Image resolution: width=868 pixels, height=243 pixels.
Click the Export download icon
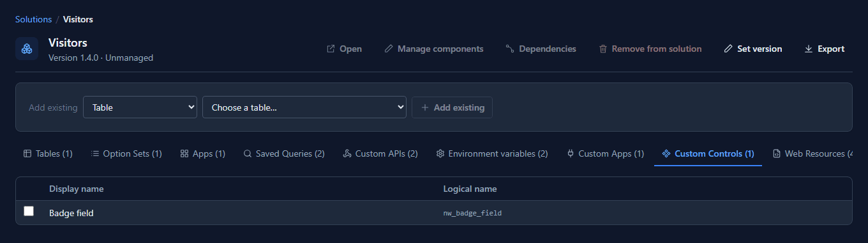tap(809, 49)
